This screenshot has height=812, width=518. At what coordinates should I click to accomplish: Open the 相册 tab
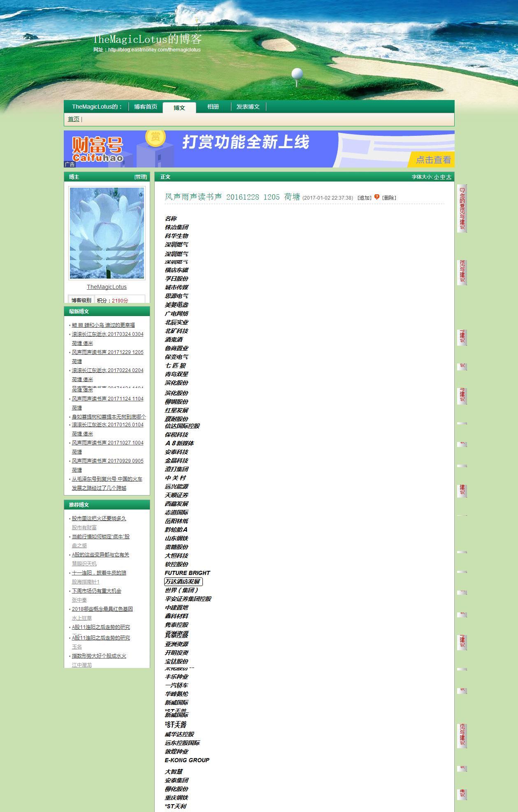213,107
